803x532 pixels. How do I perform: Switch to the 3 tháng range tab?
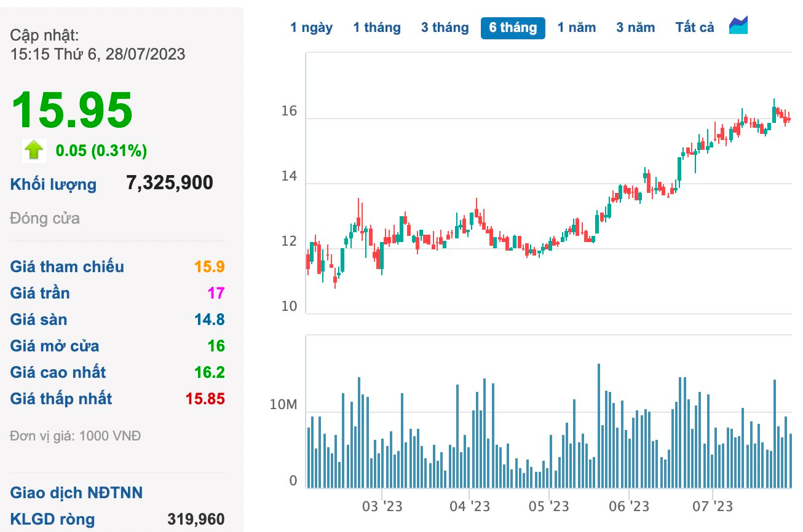(x=445, y=28)
